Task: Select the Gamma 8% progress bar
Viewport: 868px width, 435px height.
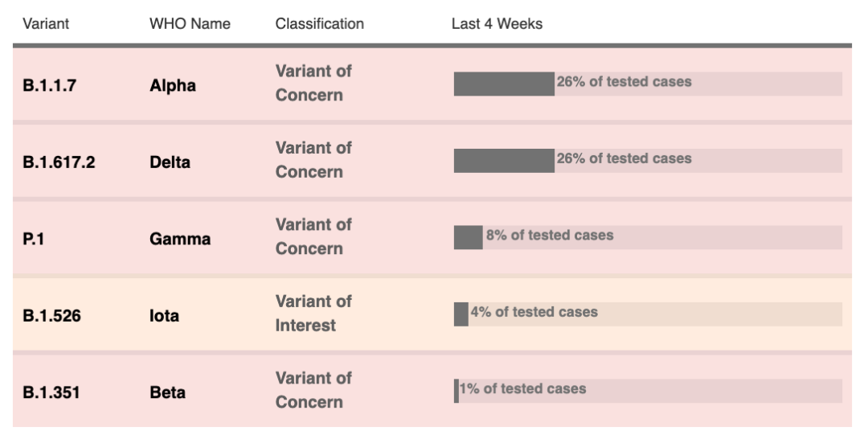Action: point(649,237)
